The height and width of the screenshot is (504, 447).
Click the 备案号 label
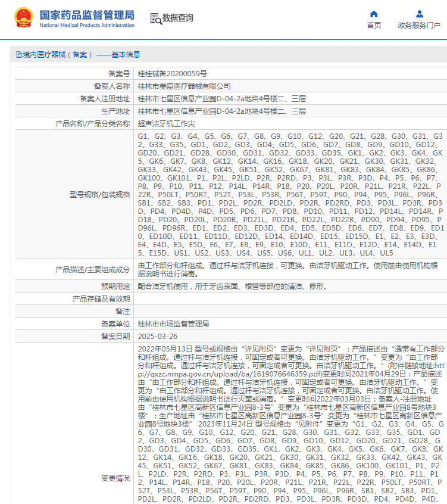click(x=119, y=74)
